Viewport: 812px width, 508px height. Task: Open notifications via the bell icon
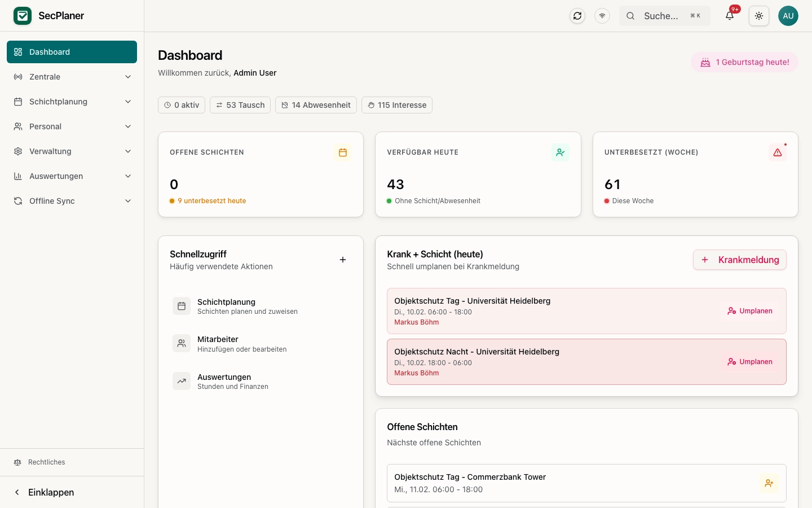point(729,16)
